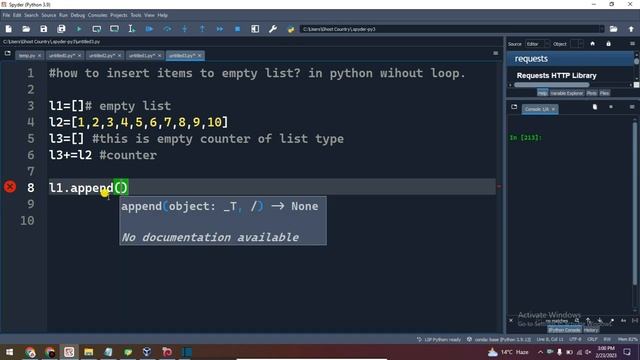Viewport: 640px width, 360px height.
Task: Browse for a working directory folder icon
Action: (613, 29)
